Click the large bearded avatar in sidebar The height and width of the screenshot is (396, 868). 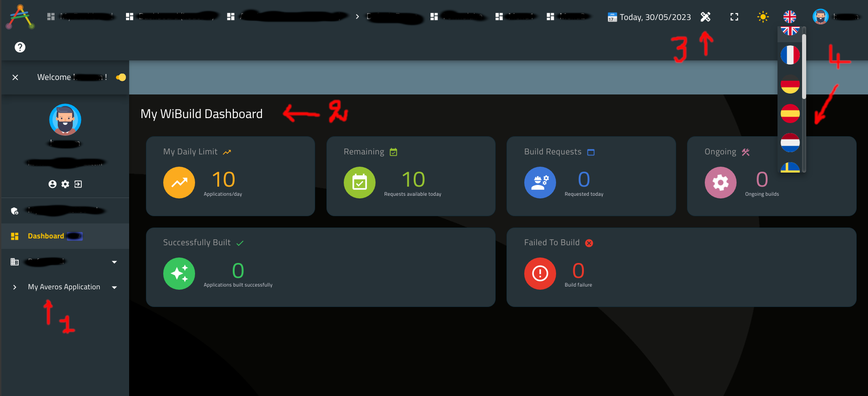(65, 120)
